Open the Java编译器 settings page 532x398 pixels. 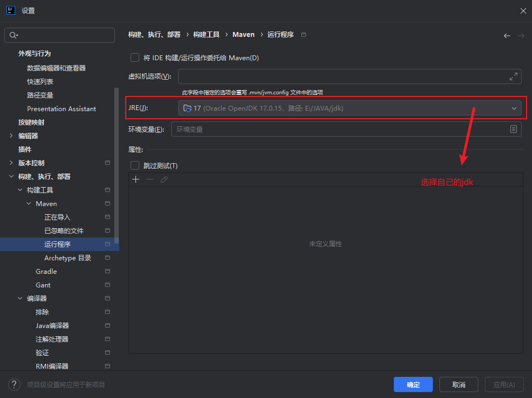coord(52,326)
